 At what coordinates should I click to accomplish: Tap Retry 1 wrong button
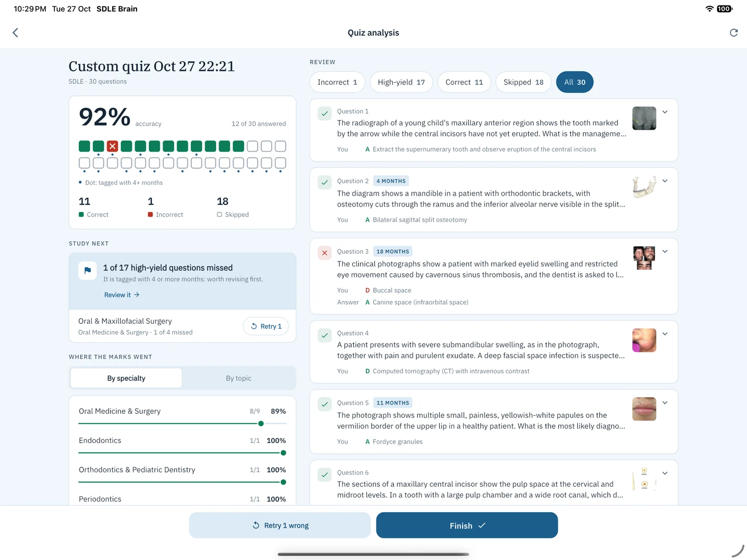280,525
